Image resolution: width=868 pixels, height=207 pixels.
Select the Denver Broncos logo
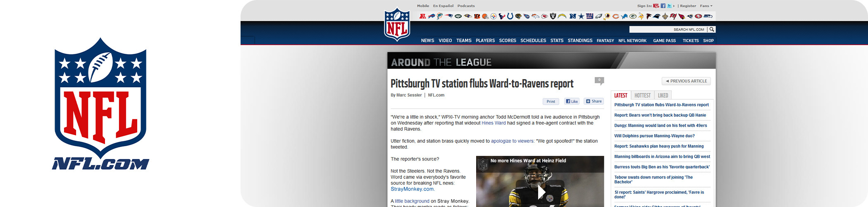[535, 16]
